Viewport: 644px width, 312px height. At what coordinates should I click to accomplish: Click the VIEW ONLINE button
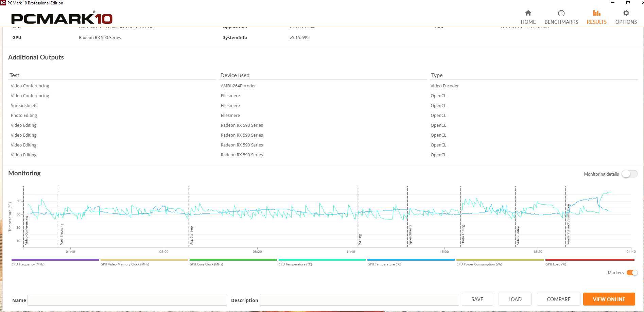click(x=609, y=299)
